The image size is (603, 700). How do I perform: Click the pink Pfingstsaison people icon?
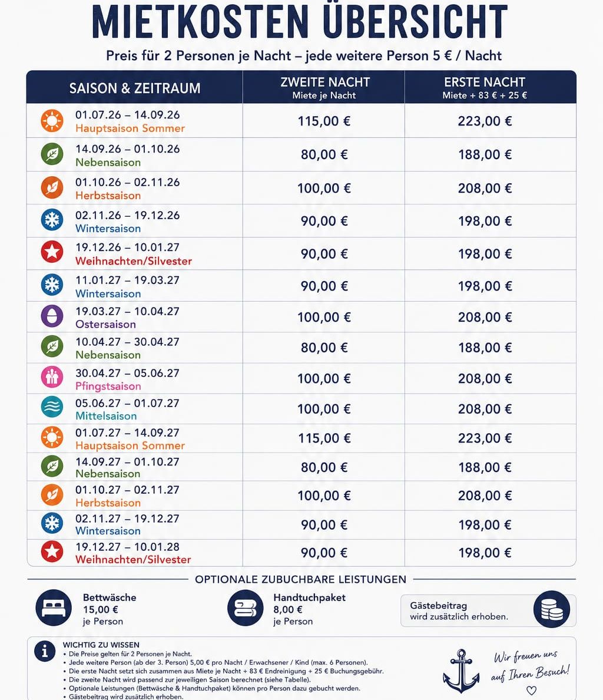click(52, 378)
